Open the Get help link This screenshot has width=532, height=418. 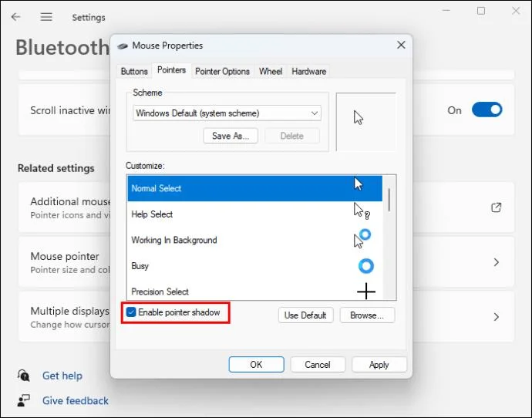[62, 376]
